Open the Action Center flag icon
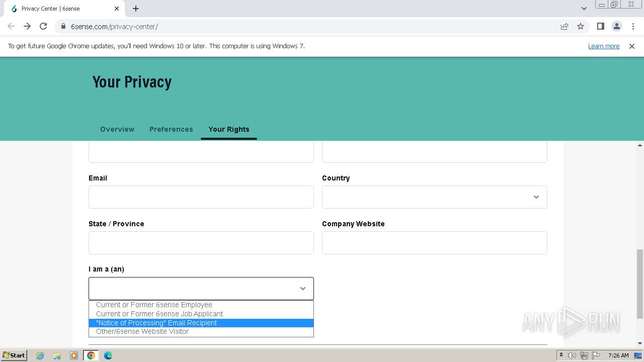 (x=596, y=355)
